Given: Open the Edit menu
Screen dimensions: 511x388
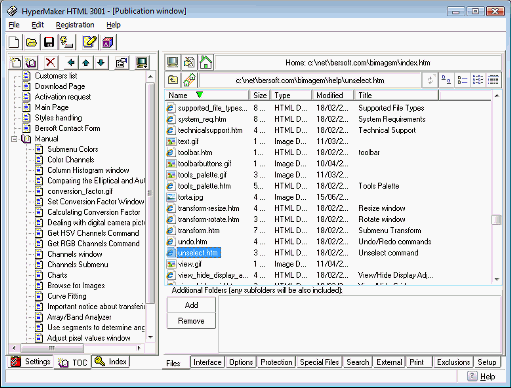Looking at the screenshot, I should [37, 25].
